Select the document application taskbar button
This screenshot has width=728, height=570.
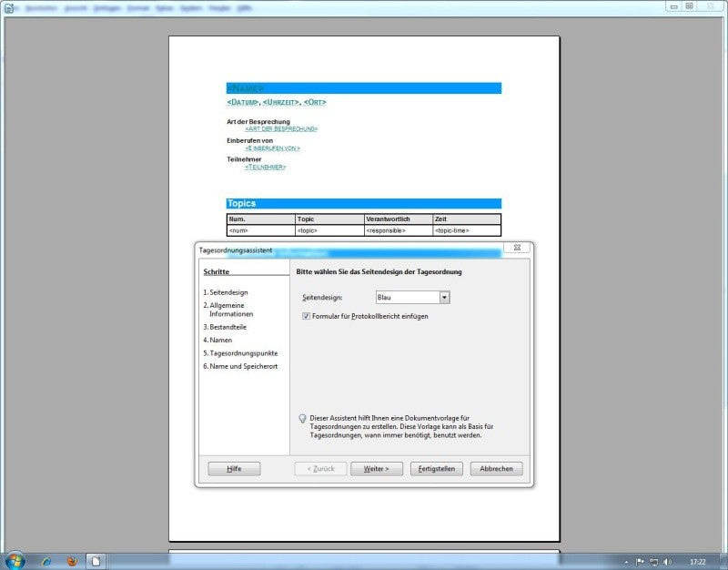(96, 562)
